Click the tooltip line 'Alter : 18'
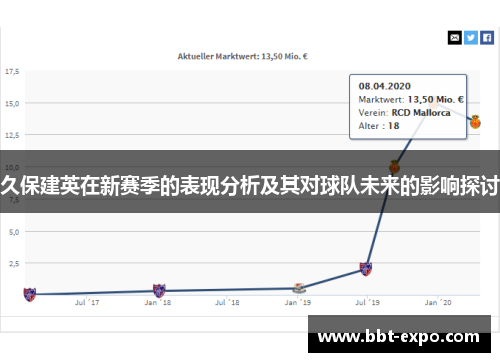The height and width of the screenshot is (362, 500). (379, 126)
